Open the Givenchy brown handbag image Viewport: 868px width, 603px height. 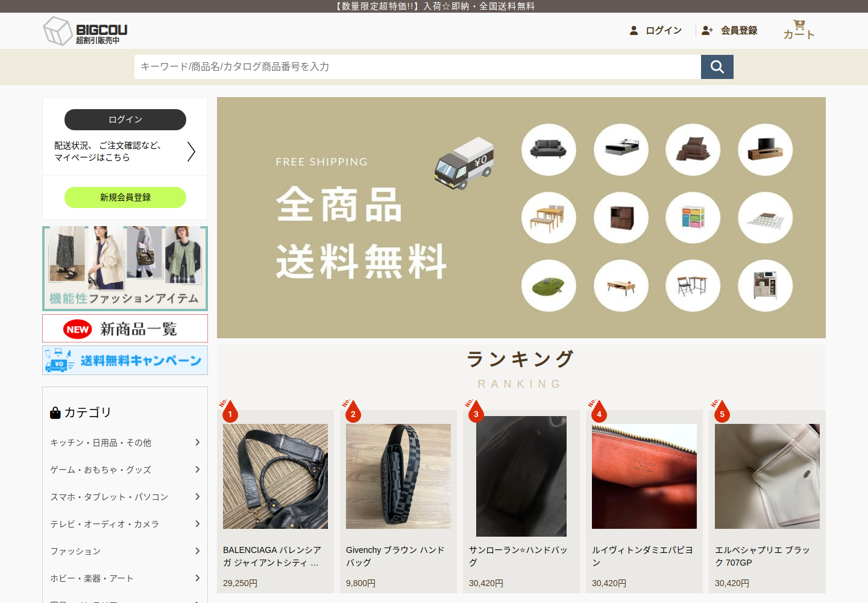[x=398, y=476]
